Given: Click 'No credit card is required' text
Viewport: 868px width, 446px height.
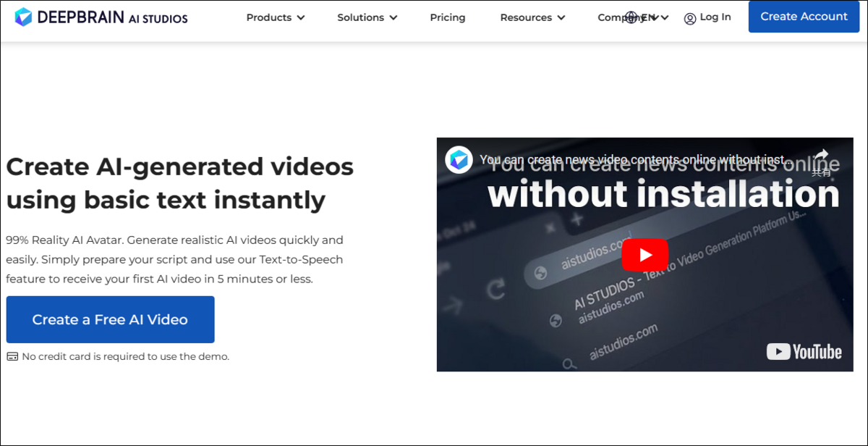Looking at the screenshot, I should pyautogui.click(x=125, y=356).
